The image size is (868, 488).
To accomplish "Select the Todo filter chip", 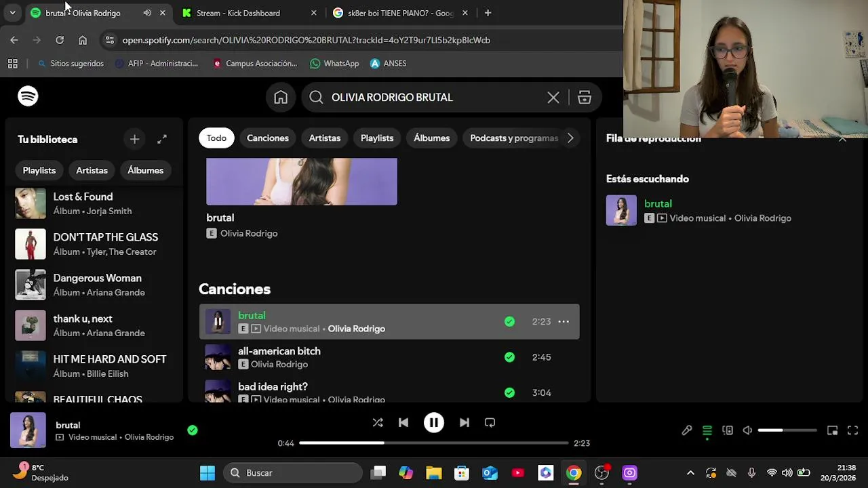I will point(216,138).
